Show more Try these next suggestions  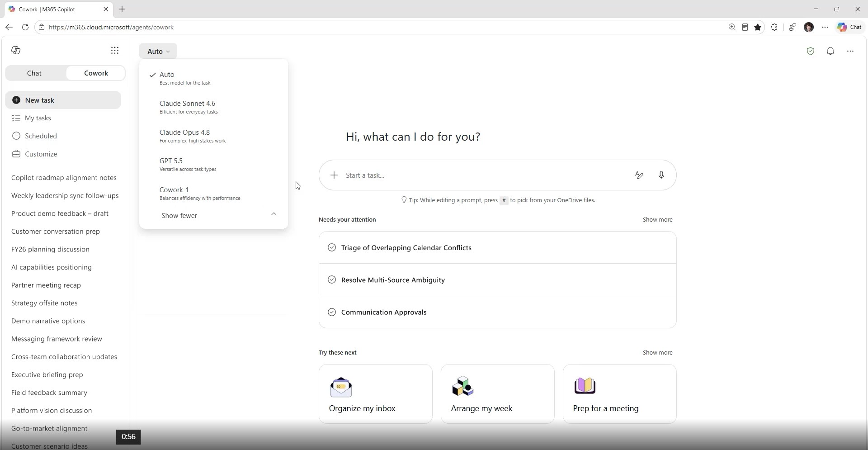coord(657,352)
